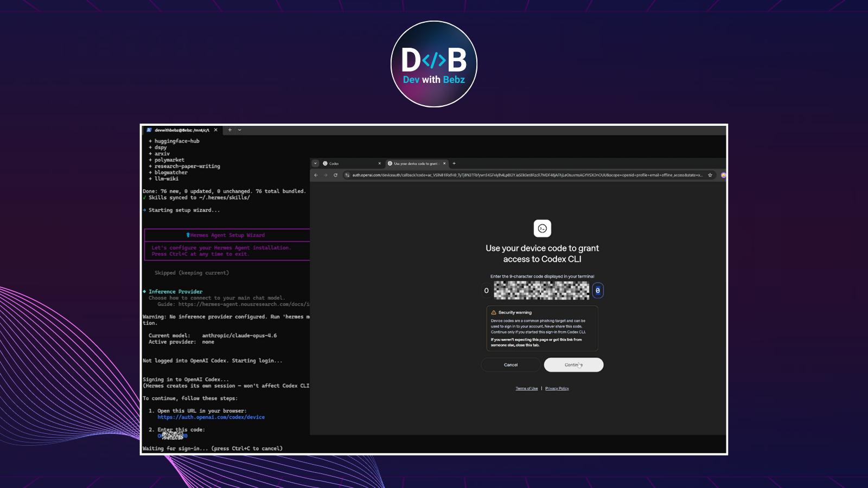Click the 'Starting setup wizard...' line

click(184, 210)
